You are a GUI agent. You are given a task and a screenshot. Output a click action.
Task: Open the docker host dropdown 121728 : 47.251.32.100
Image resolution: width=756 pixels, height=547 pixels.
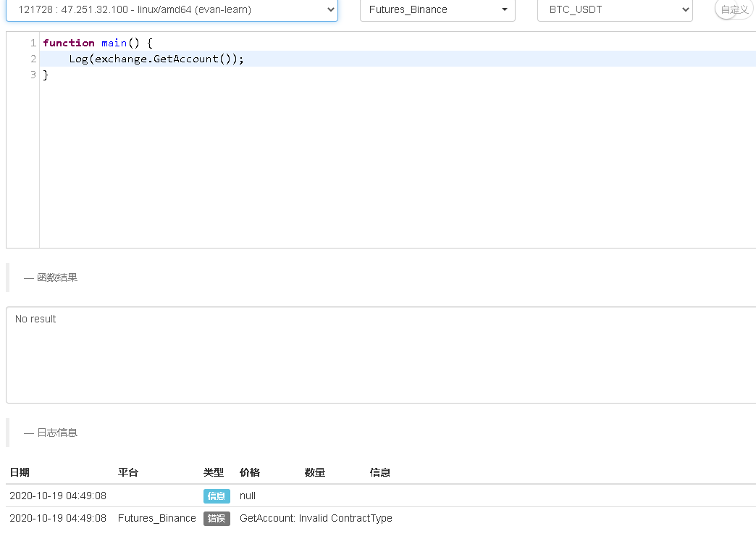[172, 9]
